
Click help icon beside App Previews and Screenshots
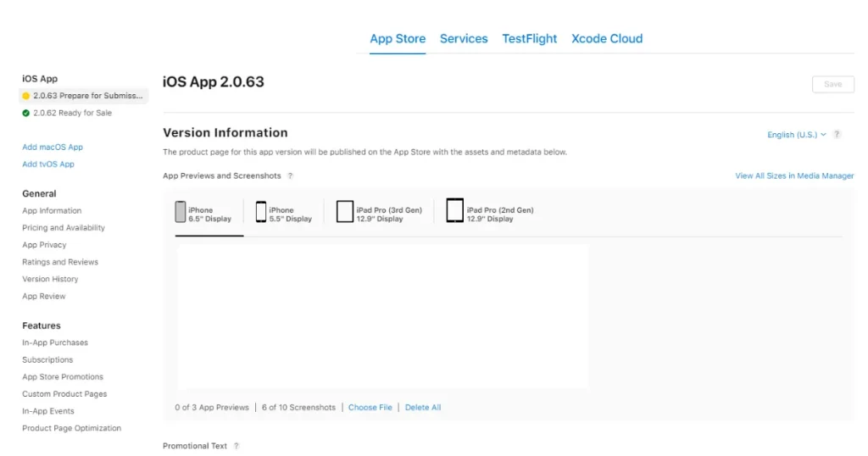290,176
